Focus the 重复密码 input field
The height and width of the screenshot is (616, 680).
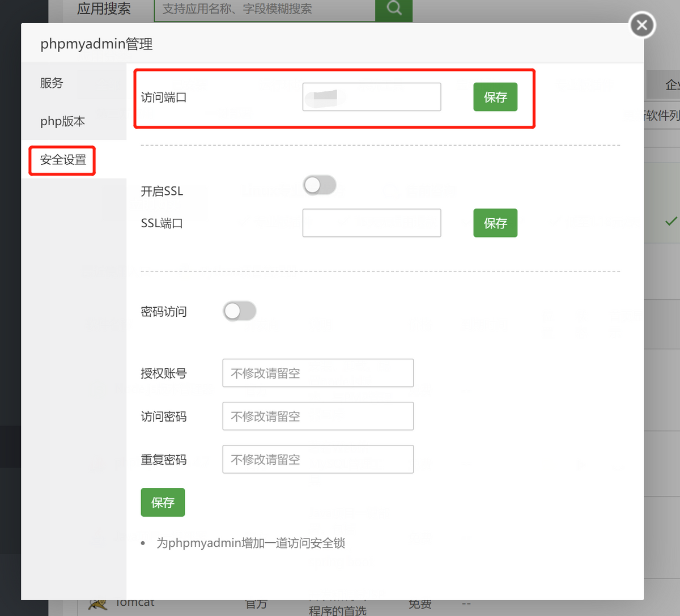tap(318, 459)
